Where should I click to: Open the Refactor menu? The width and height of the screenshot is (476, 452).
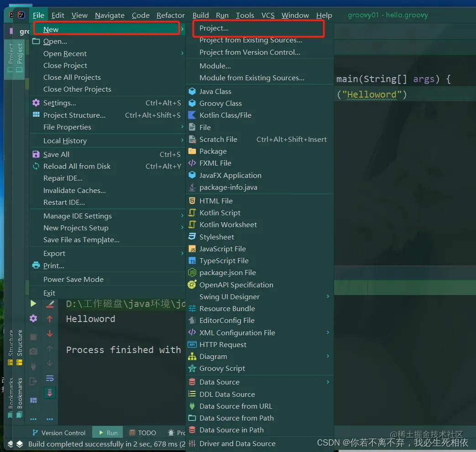[x=171, y=15]
